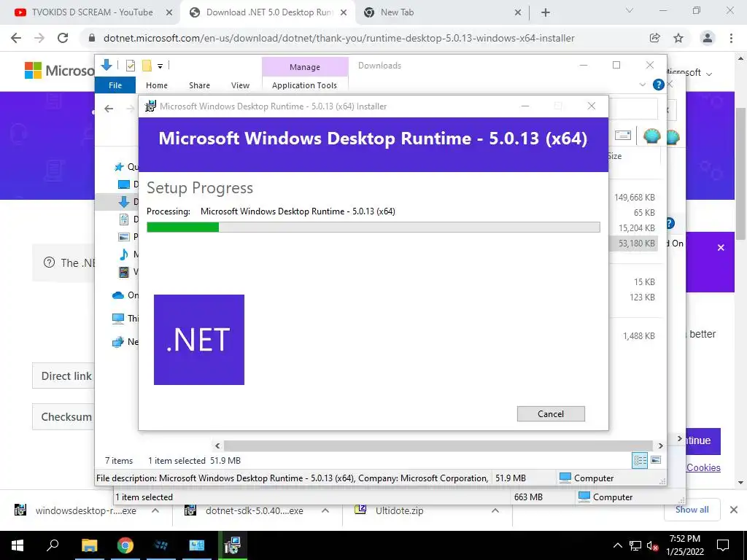Select Quick access star icon
Image resolution: width=747 pixels, height=560 pixels.
point(119,167)
